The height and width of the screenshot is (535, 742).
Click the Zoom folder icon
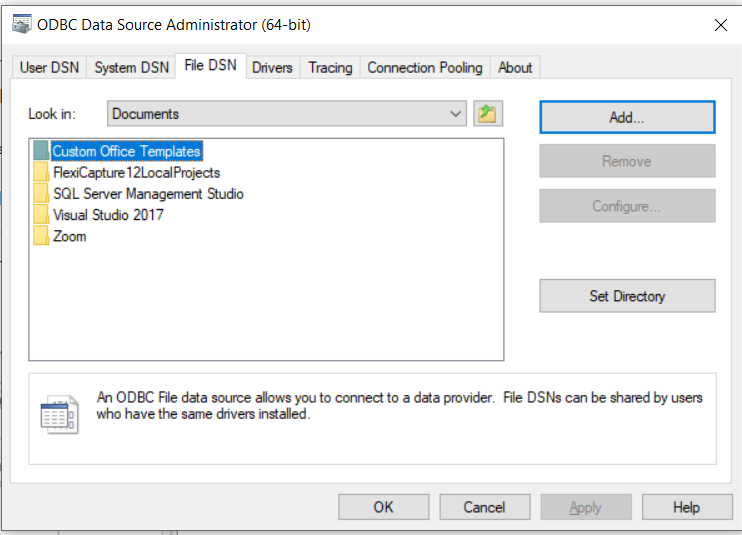[x=40, y=236]
